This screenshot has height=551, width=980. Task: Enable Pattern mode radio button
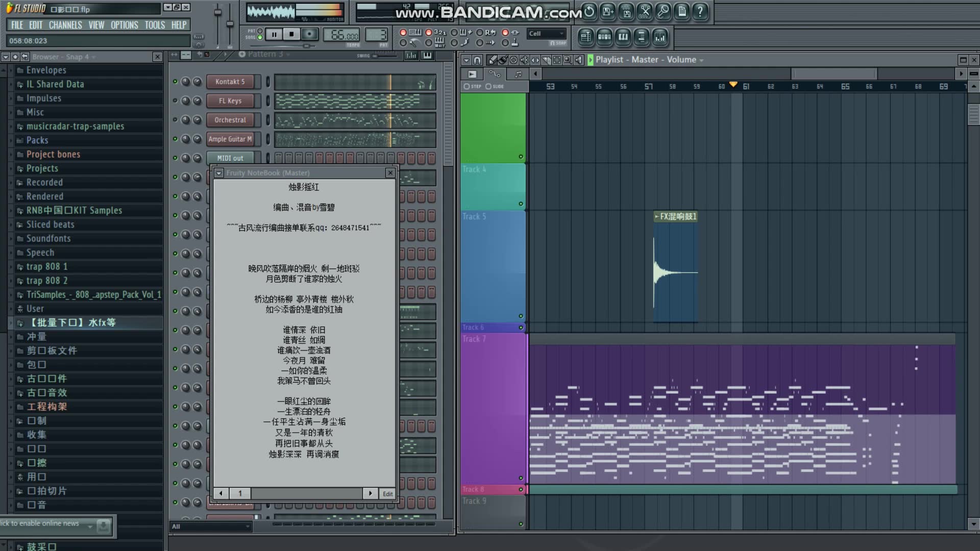coord(260,31)
